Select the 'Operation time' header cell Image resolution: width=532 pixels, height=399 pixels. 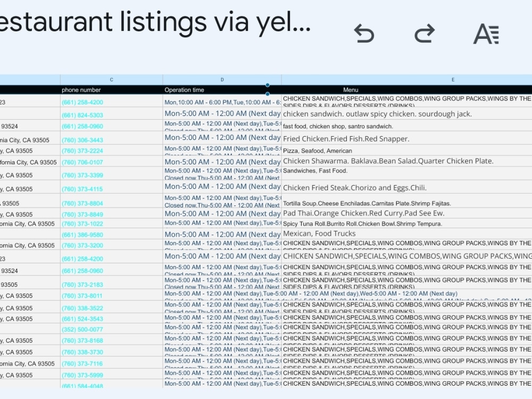[x=222, y=90]
